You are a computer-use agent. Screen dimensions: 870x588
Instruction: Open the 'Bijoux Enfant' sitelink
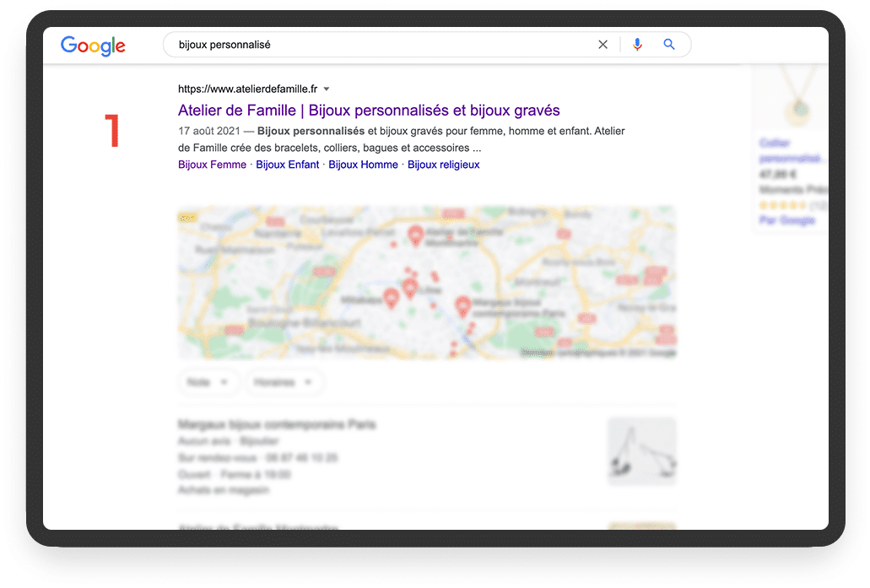(x=288, y=165)
